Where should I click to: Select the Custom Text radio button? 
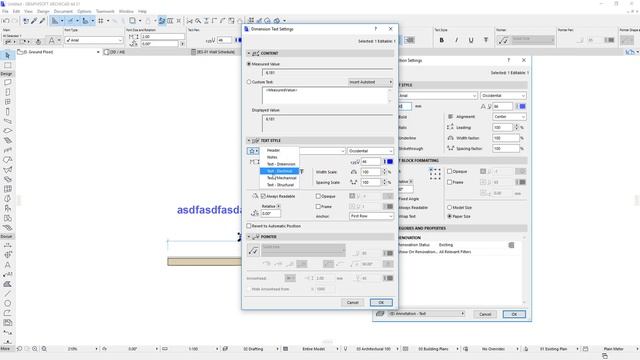pyautogui.click(x=249, y=82)
